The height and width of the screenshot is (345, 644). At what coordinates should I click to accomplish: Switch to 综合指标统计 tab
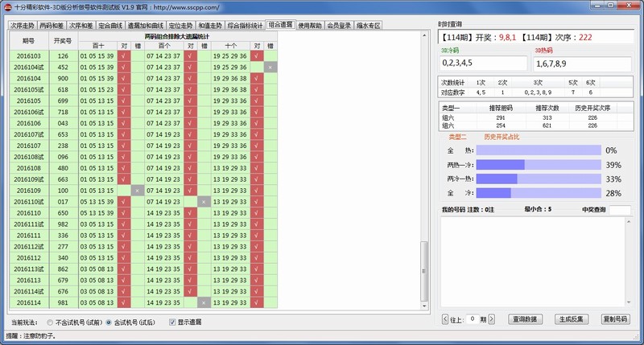click(x=245, y=26)
